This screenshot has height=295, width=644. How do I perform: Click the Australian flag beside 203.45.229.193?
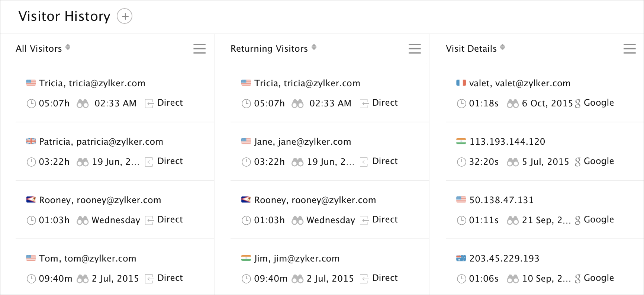[x=461, y=258]
